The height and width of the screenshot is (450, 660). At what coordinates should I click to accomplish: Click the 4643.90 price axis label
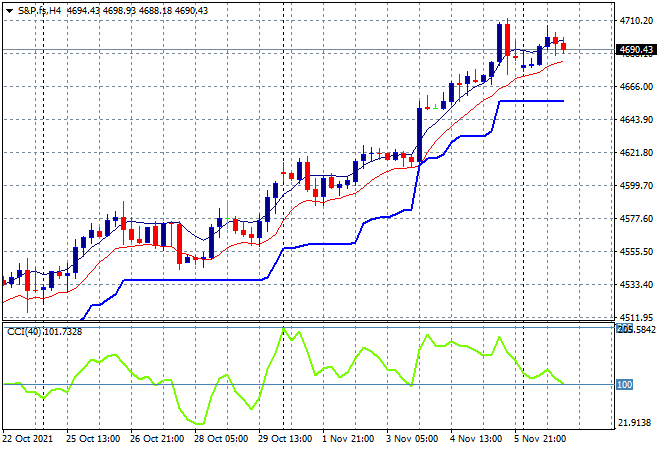click(636, 120)
